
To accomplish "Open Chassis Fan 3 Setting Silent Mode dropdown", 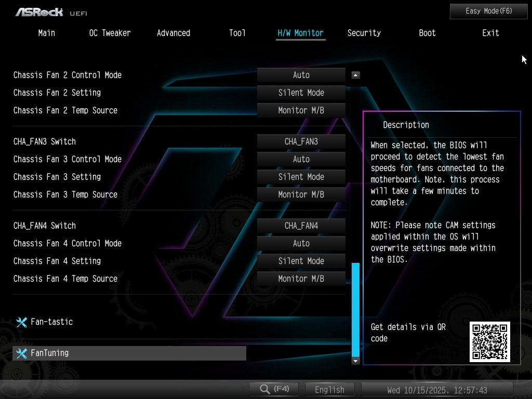I will 301,177.
